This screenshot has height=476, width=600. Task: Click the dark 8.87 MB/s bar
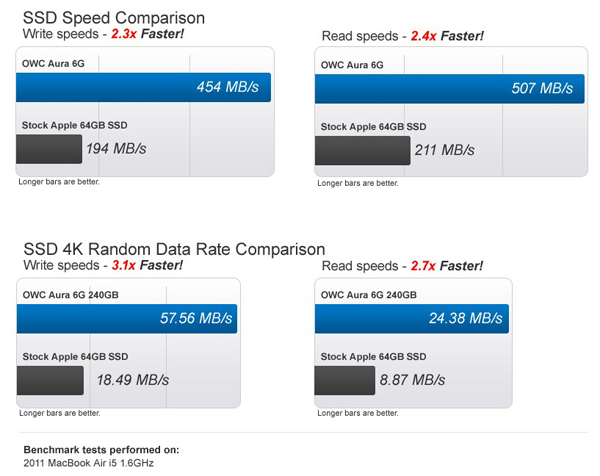[344, 381]
